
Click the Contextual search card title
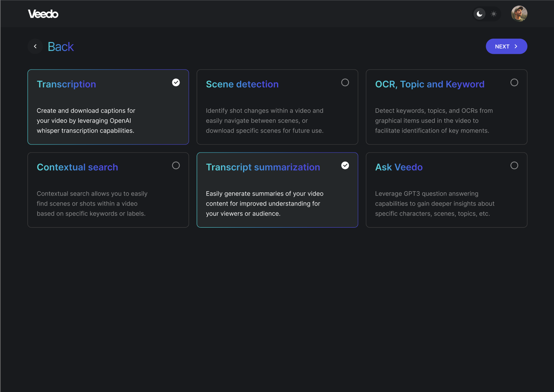coord(77,167)
